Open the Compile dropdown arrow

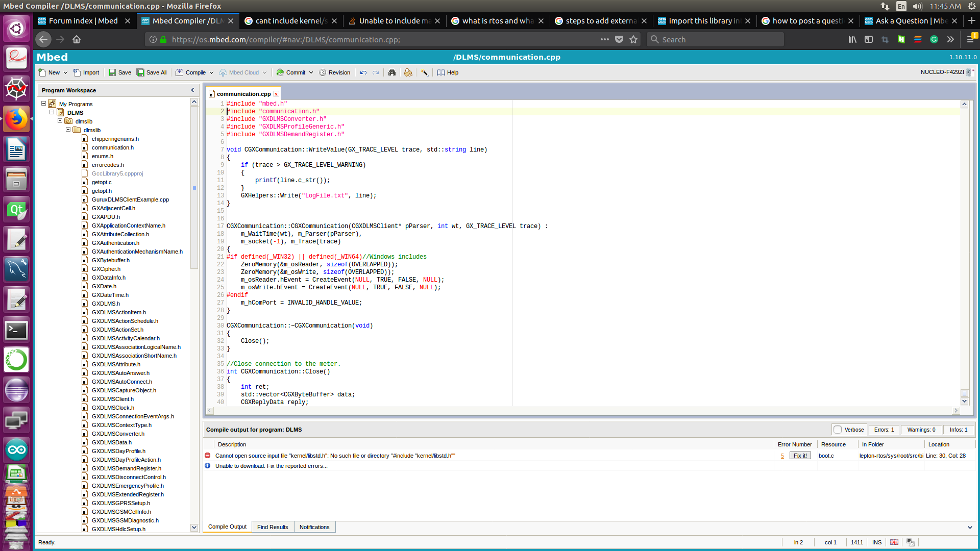pos(212,72)
